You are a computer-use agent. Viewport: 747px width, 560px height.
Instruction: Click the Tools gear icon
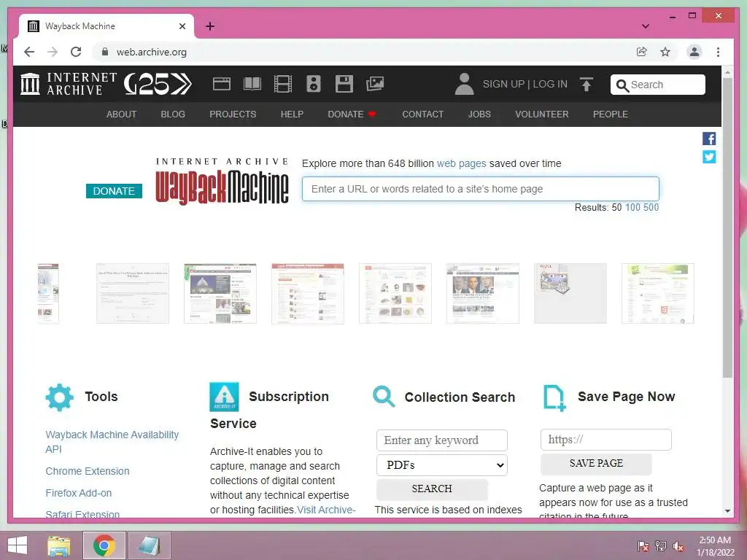coord(60,397)
